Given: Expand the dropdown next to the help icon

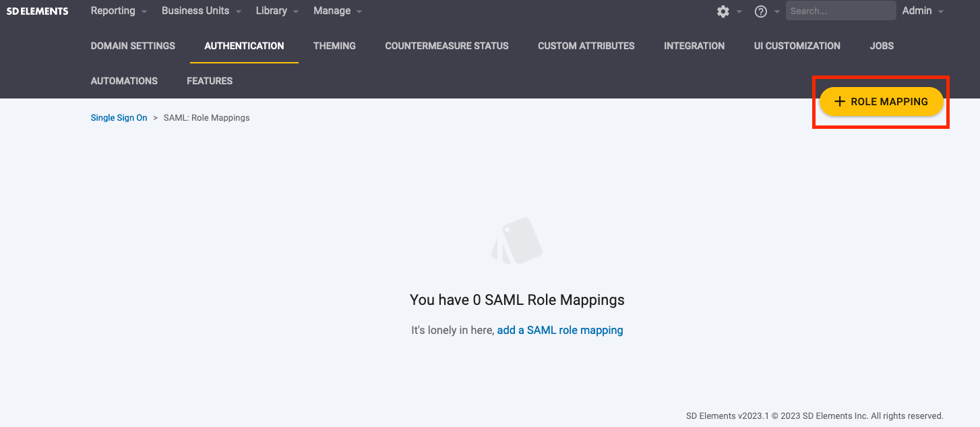Looking at the screenshot, I should click(776, 11).
